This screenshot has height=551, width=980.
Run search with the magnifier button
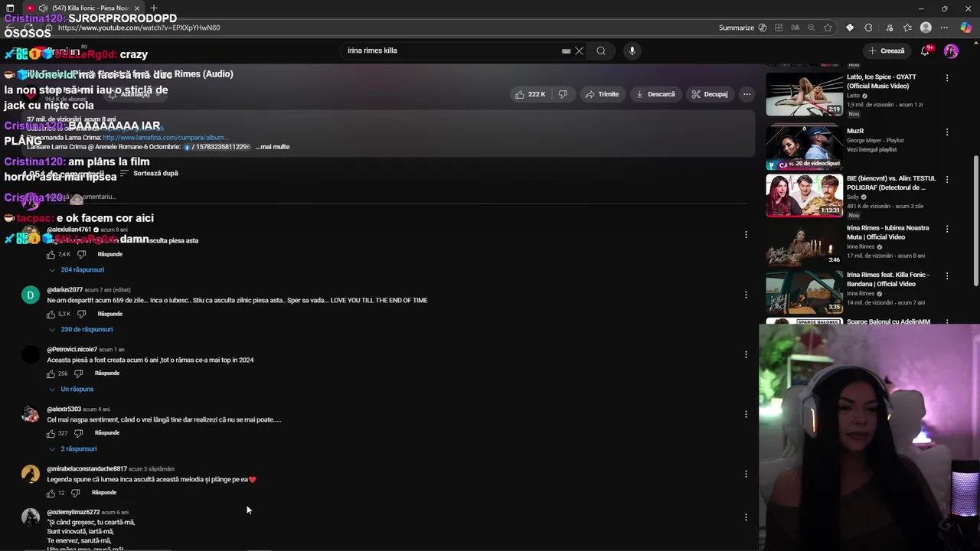coord(601,51)
